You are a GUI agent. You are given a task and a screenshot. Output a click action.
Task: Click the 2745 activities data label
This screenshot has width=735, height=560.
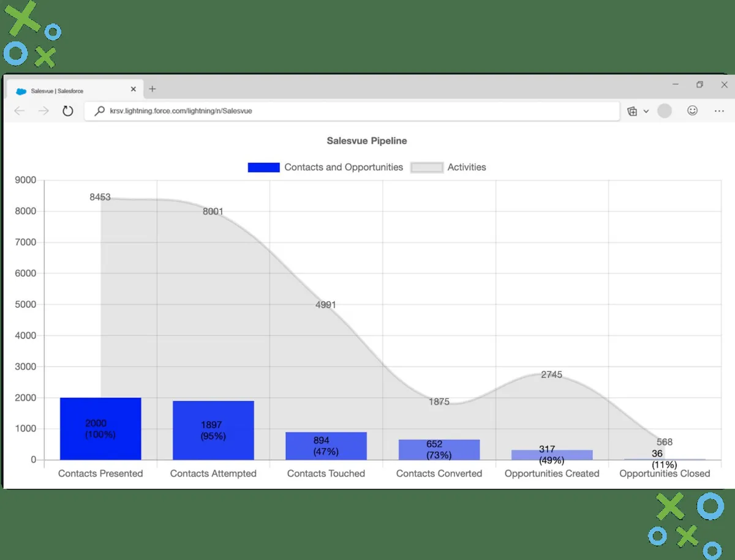[x=552, y=375]
